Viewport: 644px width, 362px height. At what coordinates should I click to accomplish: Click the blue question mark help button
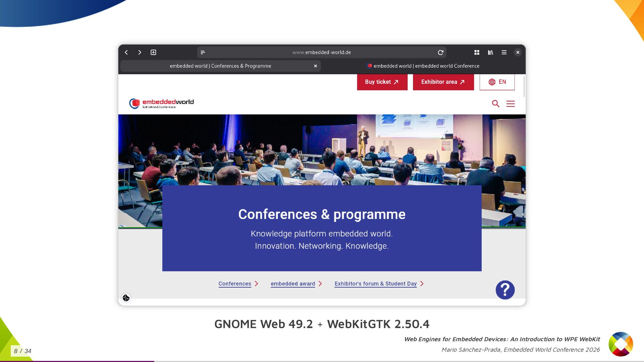[505, 290]
